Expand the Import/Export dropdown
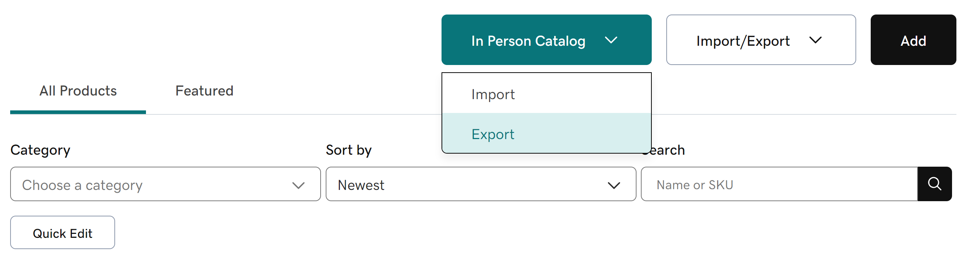The width and height of the screenshot is (980, 260). coord(760,40)
